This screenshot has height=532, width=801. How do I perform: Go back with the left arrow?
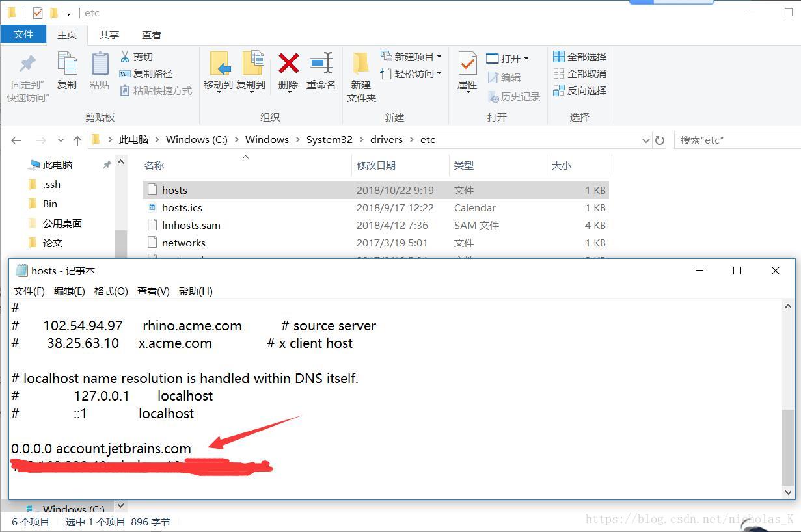(16, 140)
